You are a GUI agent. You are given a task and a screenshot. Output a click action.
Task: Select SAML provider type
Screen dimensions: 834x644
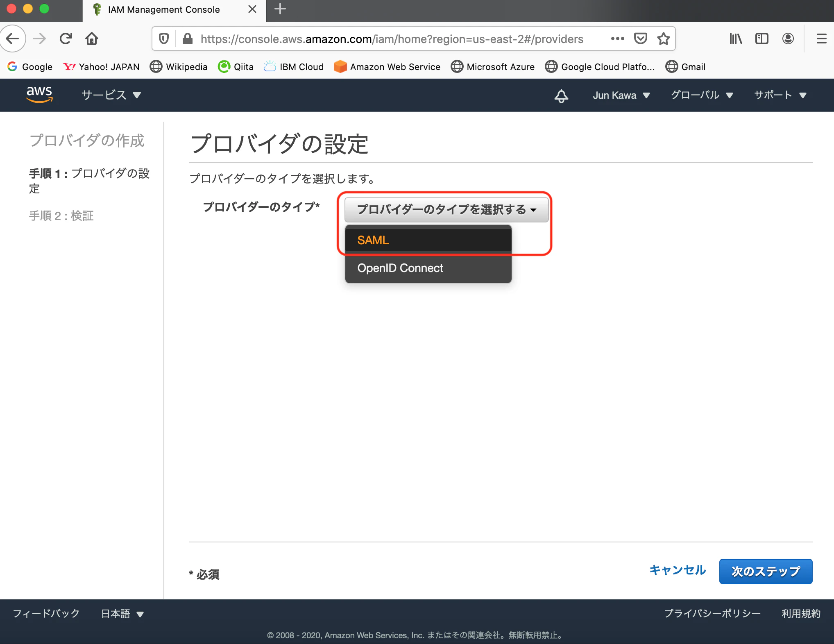(x=428, y=240)
